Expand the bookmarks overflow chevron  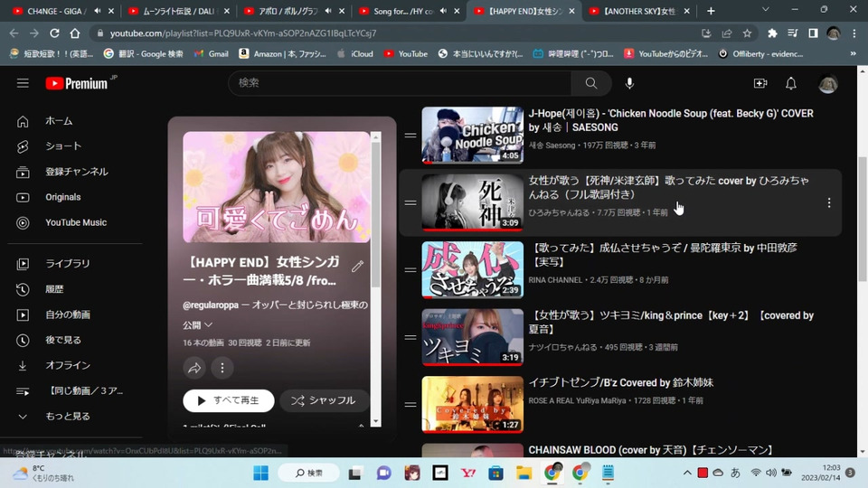coord(853,53)
